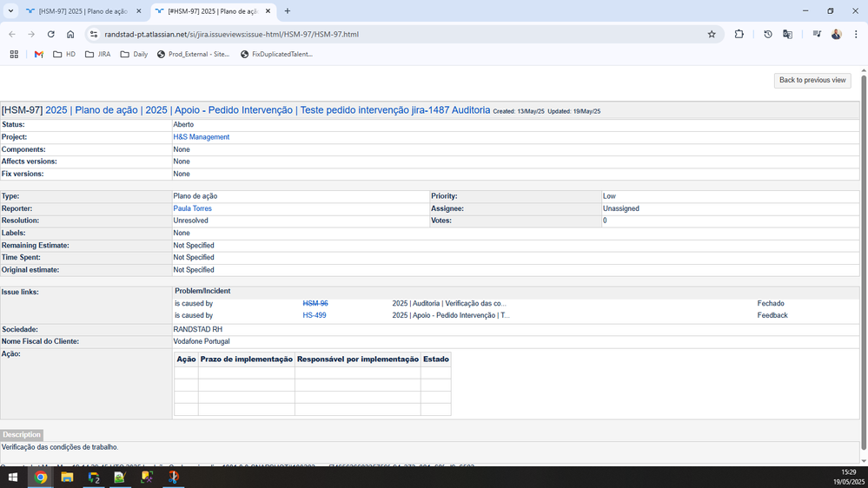Click Back to previous view button
The width and height of the screenshot is (868, 488).
tap(812, 80)
